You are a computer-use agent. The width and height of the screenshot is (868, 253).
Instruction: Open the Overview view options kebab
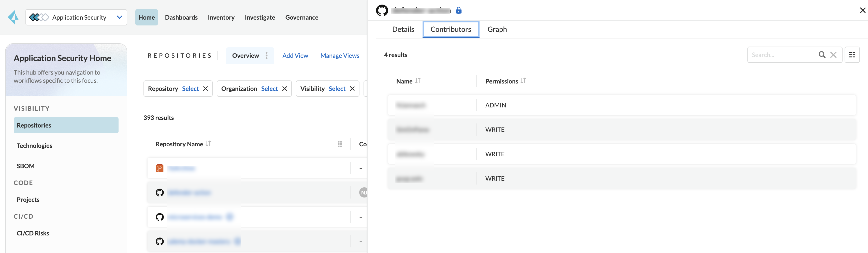267,56
